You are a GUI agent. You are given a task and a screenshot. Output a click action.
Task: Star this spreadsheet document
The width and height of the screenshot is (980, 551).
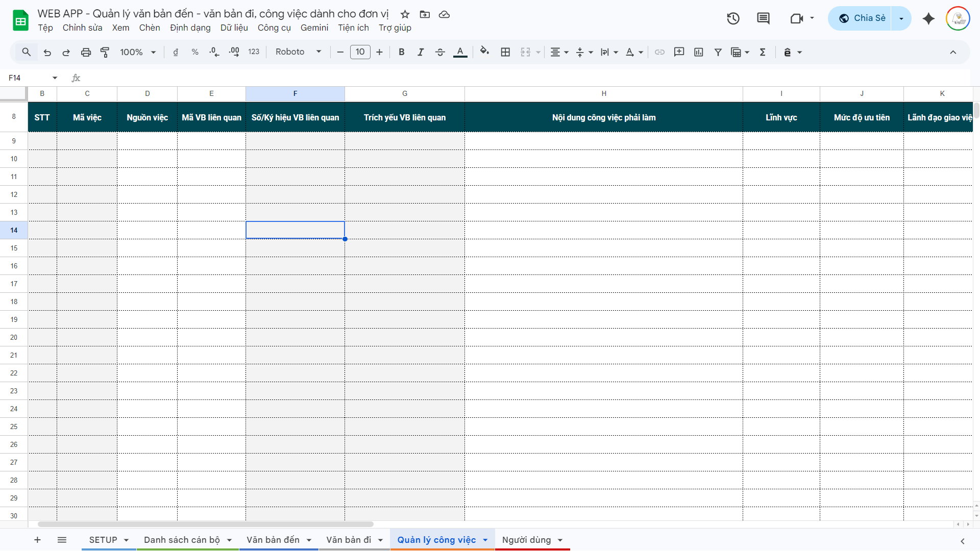coord(405,14)
